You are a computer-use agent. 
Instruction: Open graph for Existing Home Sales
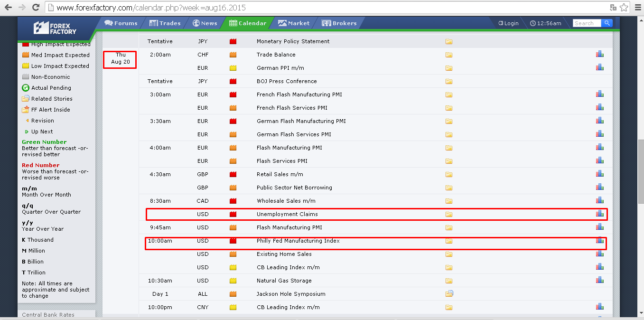pyautogui.click(x=600, y=254)
